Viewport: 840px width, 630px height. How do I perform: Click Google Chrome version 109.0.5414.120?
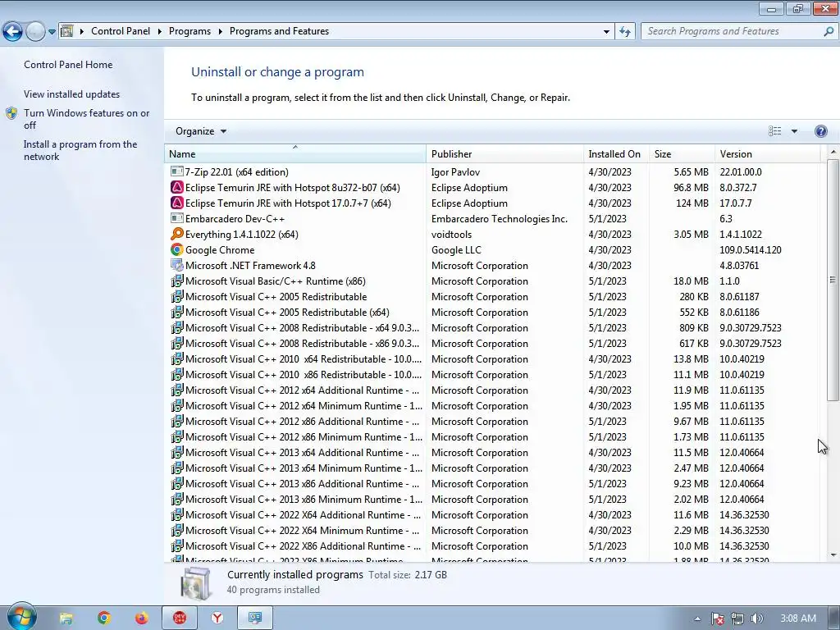751,249
